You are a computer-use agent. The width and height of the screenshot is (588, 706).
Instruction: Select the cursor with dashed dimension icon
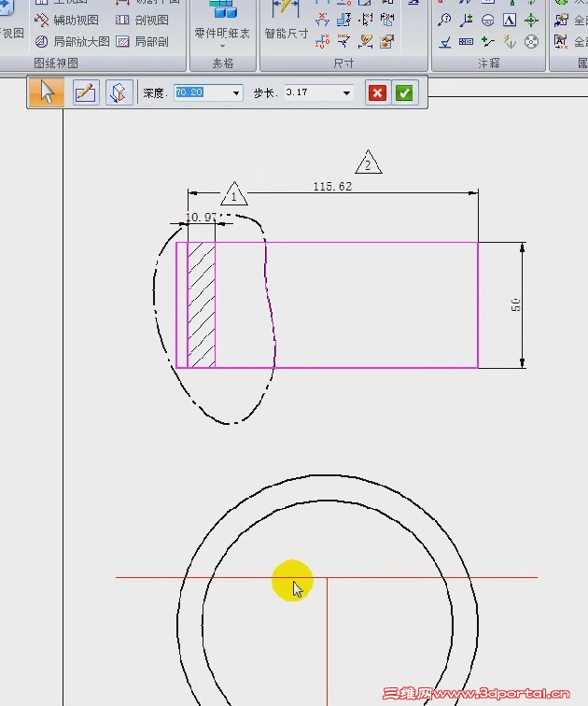coord(365,20)
